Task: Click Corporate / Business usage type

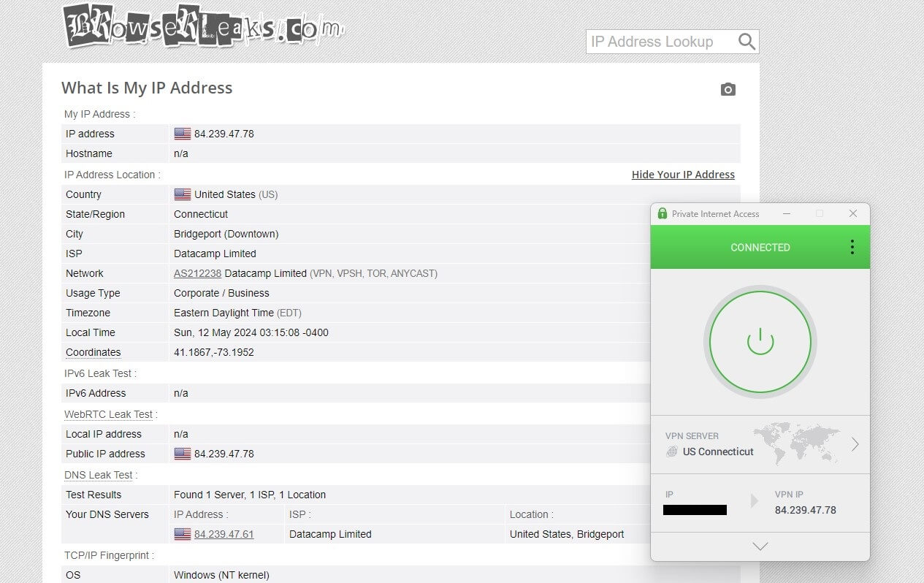Action: tap(221, 293)
